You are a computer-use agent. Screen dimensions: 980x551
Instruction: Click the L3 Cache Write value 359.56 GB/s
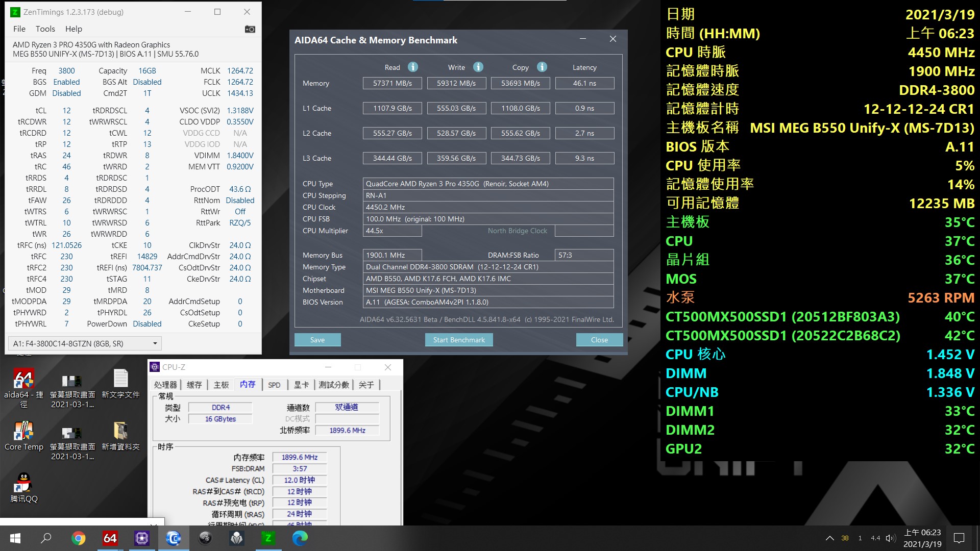coord(456,158)
